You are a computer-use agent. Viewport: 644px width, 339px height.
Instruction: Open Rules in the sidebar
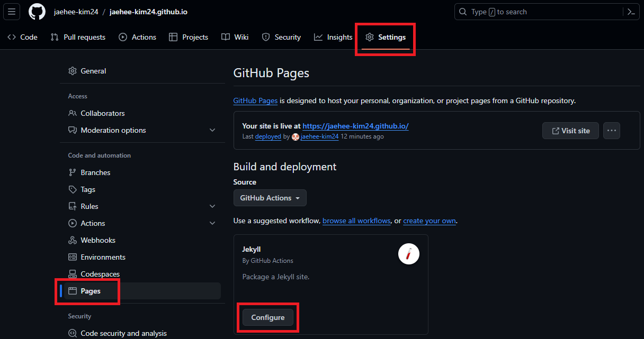[x=142, y=206]
